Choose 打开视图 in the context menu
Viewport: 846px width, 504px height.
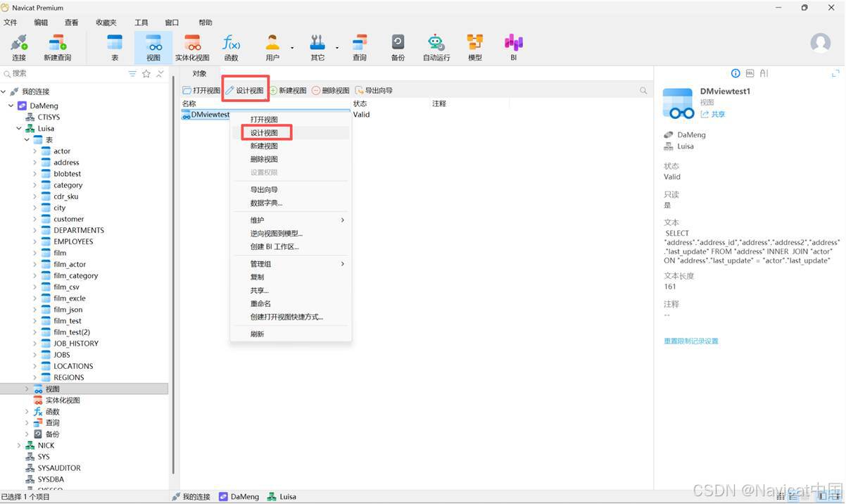pyautogui.click(x=291, y=120)
